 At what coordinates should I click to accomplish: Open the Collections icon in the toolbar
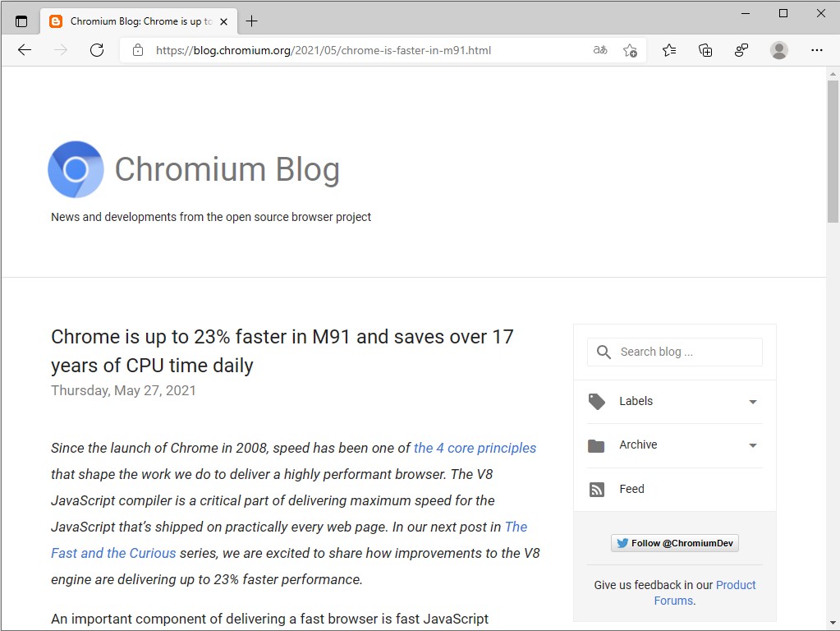point(705,50)
